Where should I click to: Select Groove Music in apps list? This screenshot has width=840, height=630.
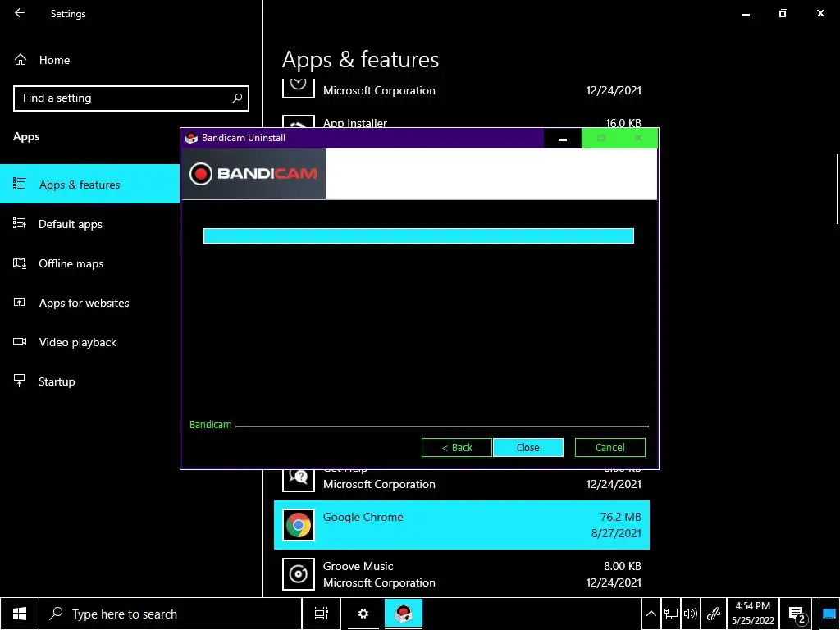(461, 574)
